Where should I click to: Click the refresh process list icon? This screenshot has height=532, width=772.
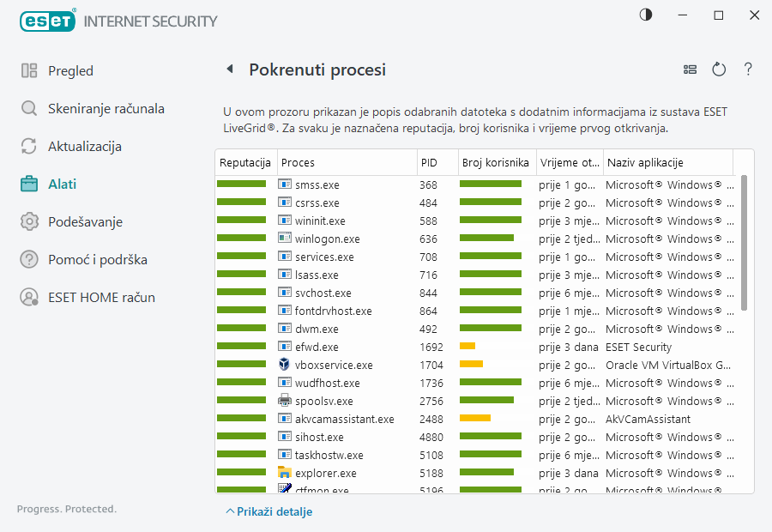(x=719, y=70)
